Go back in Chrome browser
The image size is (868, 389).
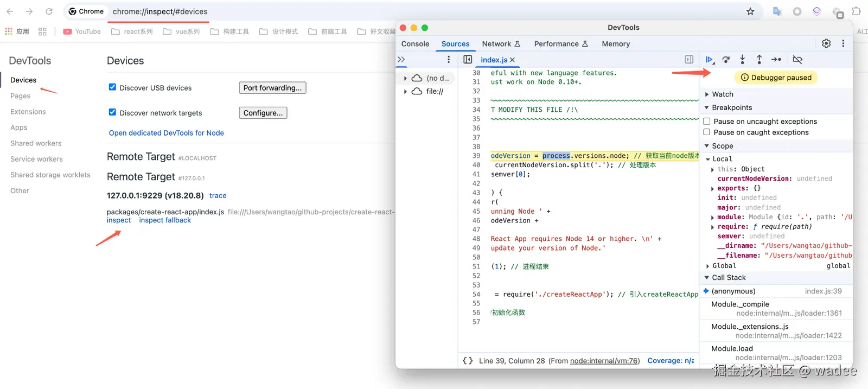click(10, 11)
